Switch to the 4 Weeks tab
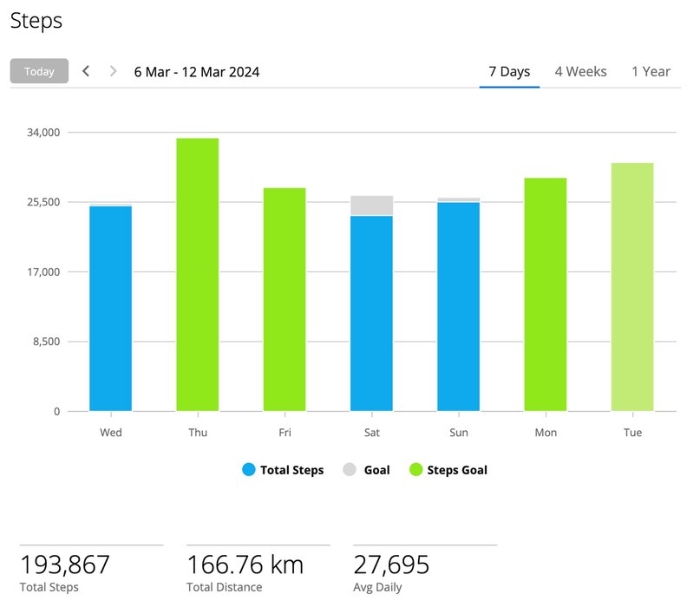Viewport: 700px width, 607px height. coord(580,71)
